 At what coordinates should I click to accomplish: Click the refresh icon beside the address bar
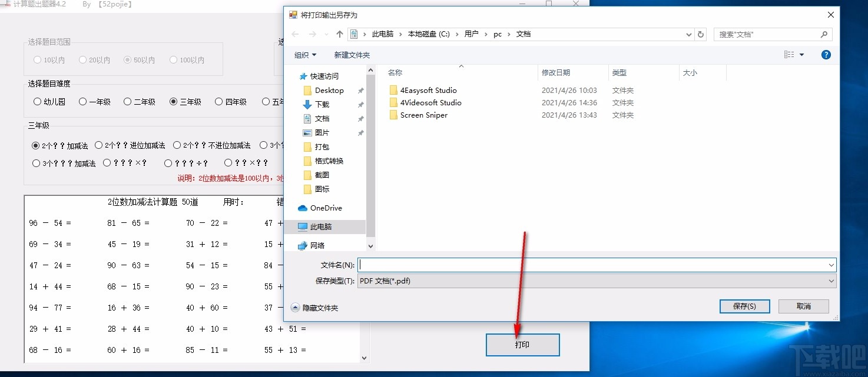click(700, 34)
